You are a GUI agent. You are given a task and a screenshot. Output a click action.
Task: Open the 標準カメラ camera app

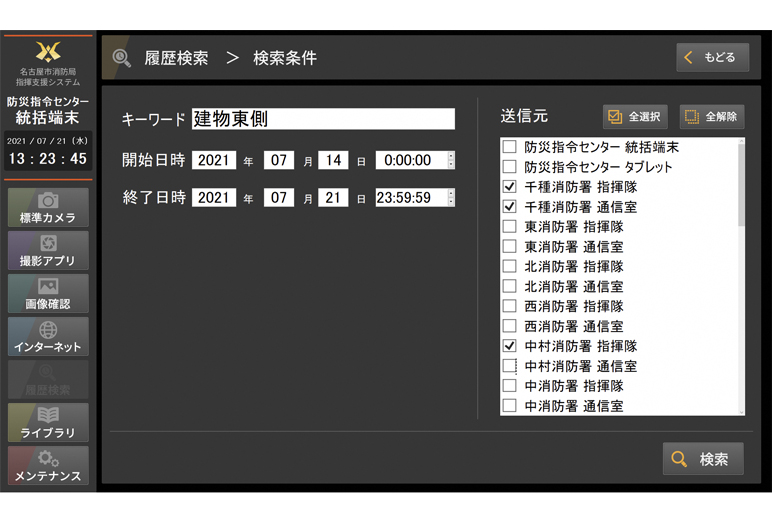click(x=48, y=207)
